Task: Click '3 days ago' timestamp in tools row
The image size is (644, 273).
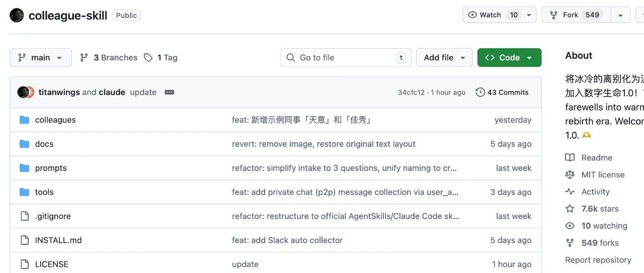Action: [x=511, y=192]
